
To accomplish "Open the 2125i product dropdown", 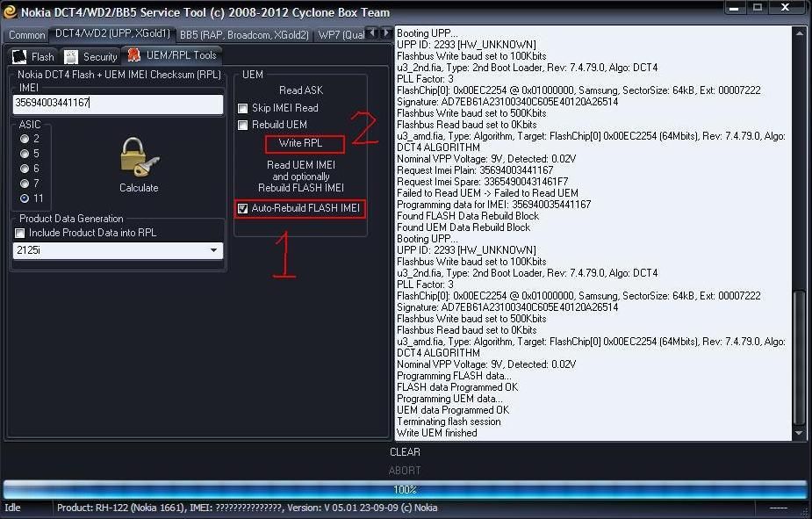I will pos(214,251).
